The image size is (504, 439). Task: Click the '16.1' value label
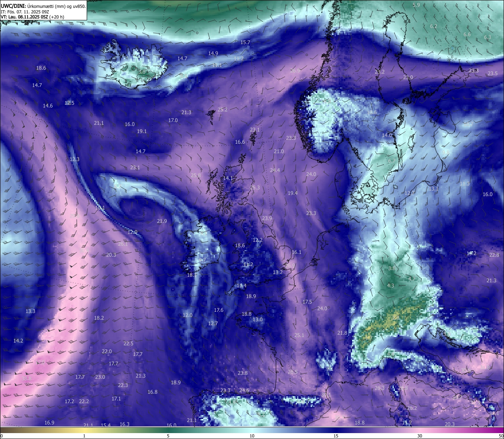coord(296,252)
